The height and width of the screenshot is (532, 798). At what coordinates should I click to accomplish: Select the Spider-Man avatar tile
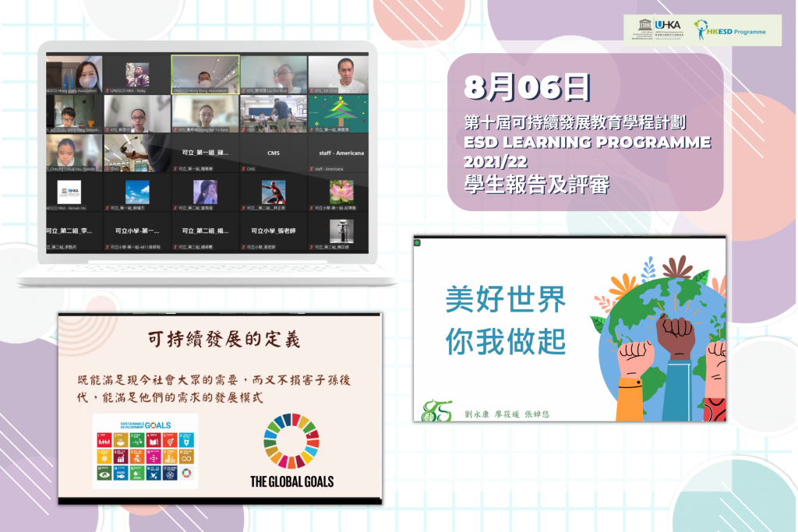[x=274, y=192]
